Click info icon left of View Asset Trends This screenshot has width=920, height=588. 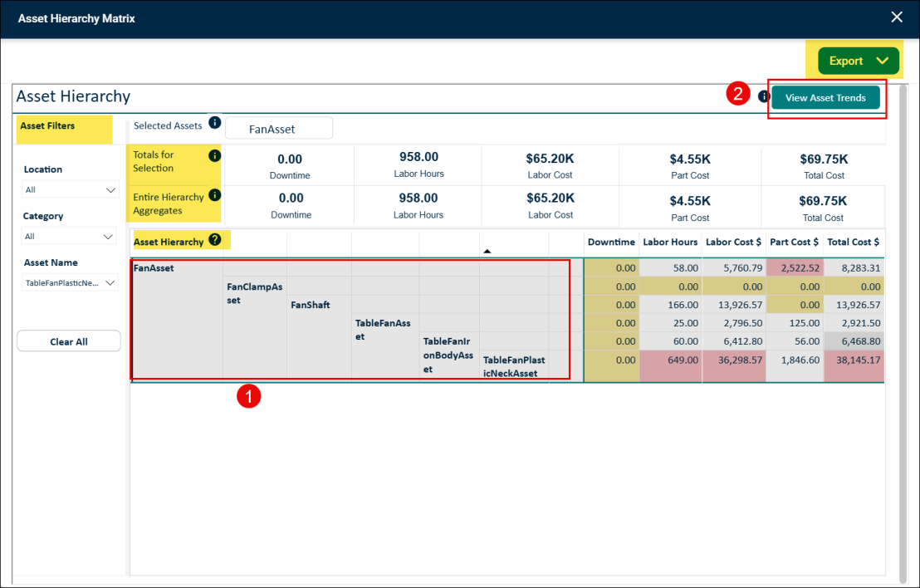tap(763, 96)
